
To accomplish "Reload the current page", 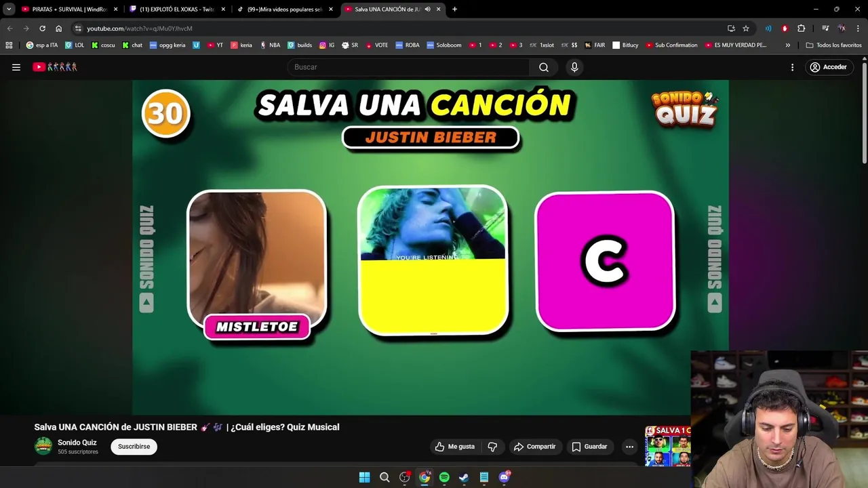I will (42, 28).
